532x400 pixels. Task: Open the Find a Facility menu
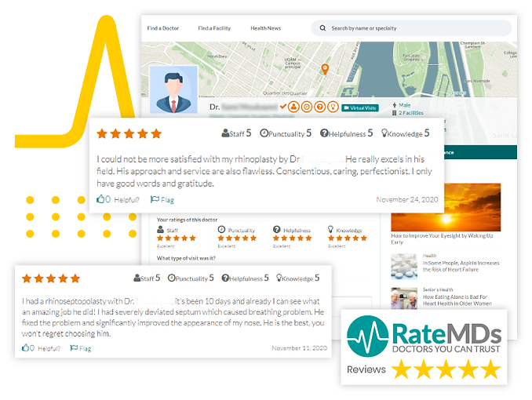(214, 28)
